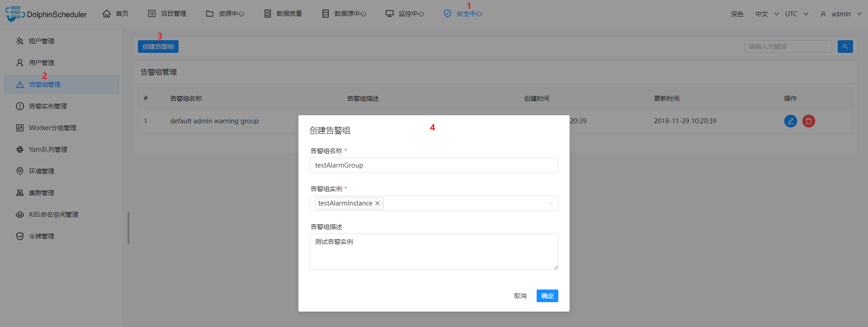868x327 pixels.
Task: Open the 监控中心 menu
Action: point(405,14)
